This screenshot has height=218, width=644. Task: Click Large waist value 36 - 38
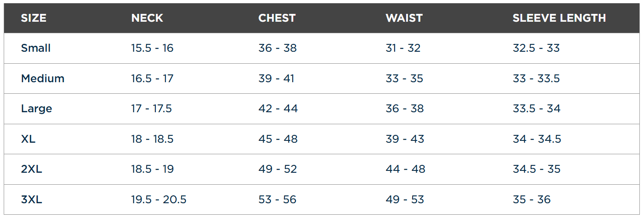pos(405,109)
